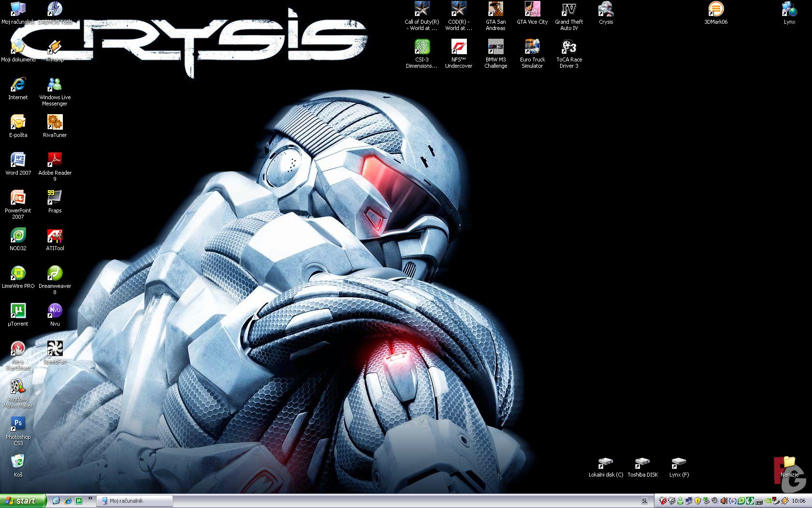Click the network connections tray icon

(689, 501)
